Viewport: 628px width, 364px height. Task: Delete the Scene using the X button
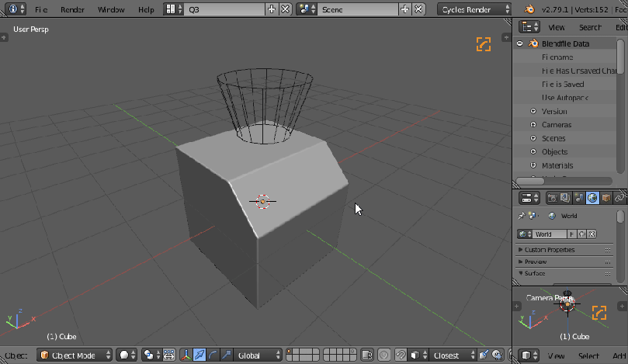pyautogui.click(x=419, y=9)
